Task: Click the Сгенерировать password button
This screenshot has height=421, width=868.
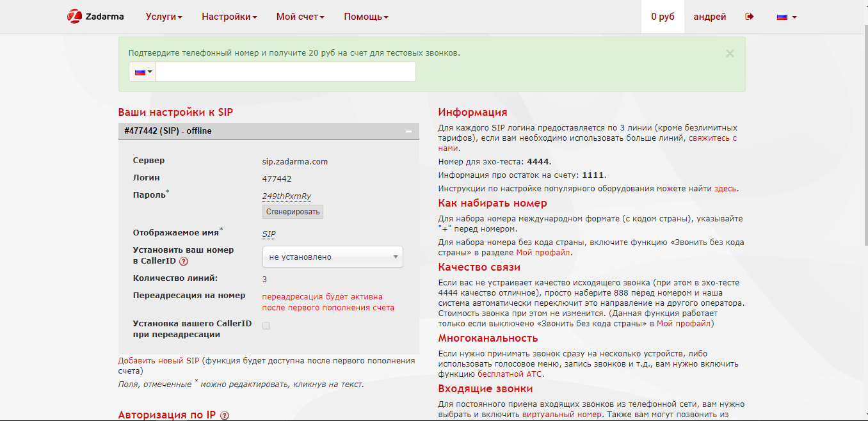Action: (293, 212)
